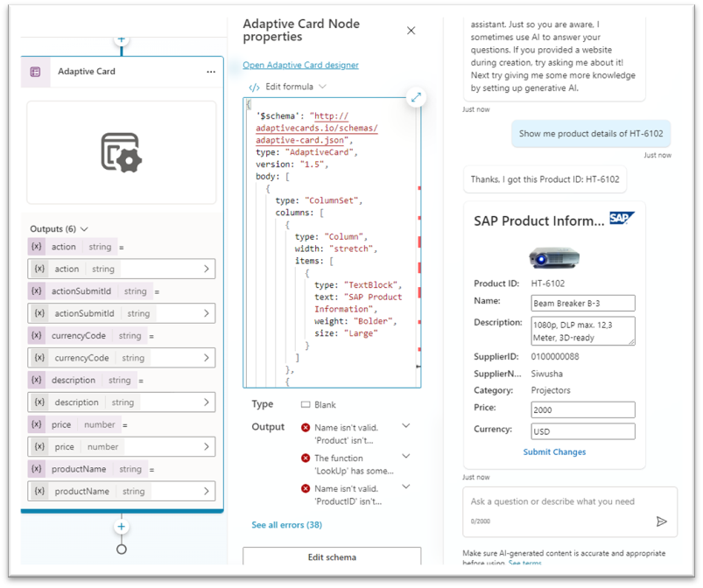Click the variable icon beside currencyCode output

[x=36, y=335]
